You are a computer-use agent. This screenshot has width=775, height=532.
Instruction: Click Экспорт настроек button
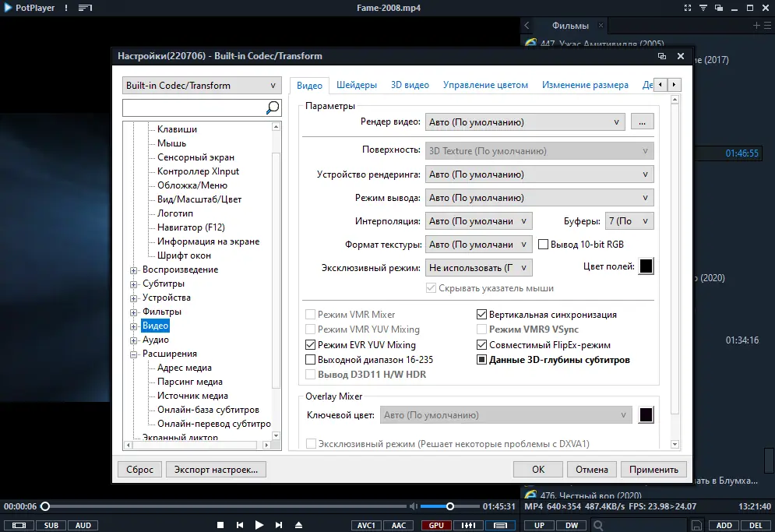click(x=216, y=469)
